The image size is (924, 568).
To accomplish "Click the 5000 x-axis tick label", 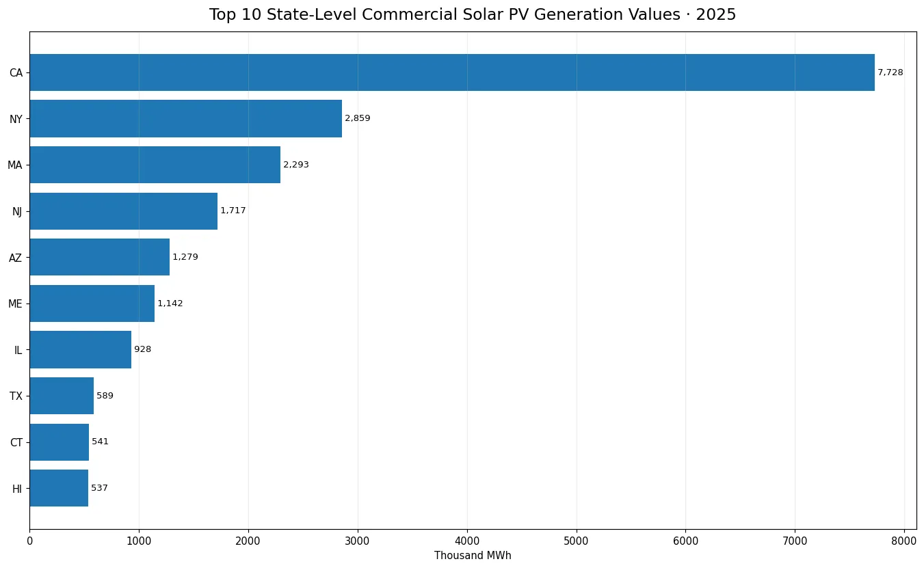I will (x=577, y=540).
